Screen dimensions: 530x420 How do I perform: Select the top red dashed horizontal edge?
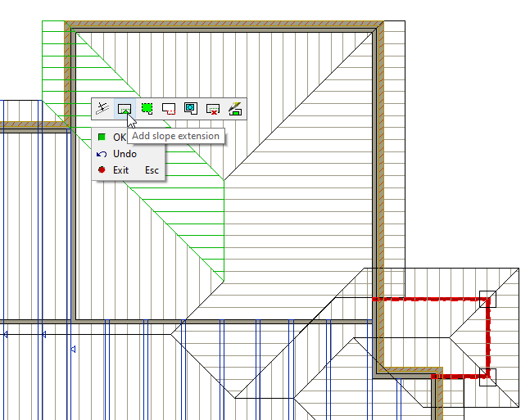[426, 300]
